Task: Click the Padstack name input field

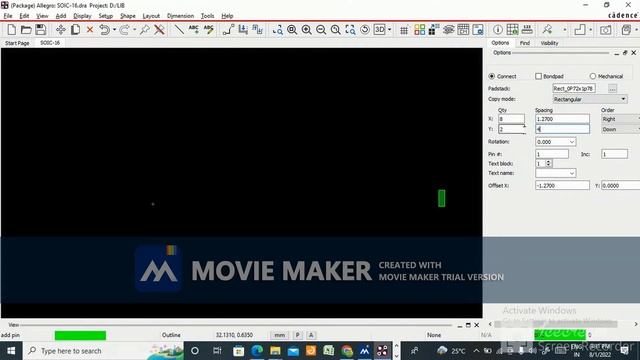Action: click(x=574, y=89)
